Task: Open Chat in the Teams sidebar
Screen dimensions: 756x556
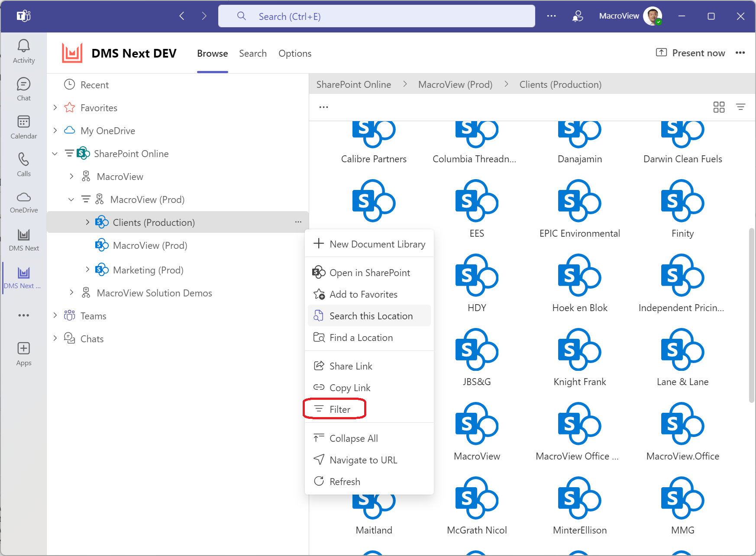Action: click(x=24, y=89)
